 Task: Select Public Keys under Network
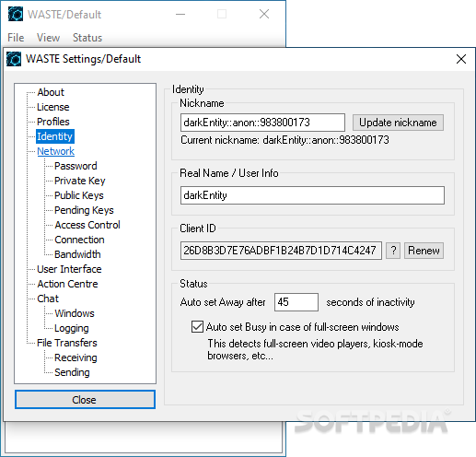point(79,195)
